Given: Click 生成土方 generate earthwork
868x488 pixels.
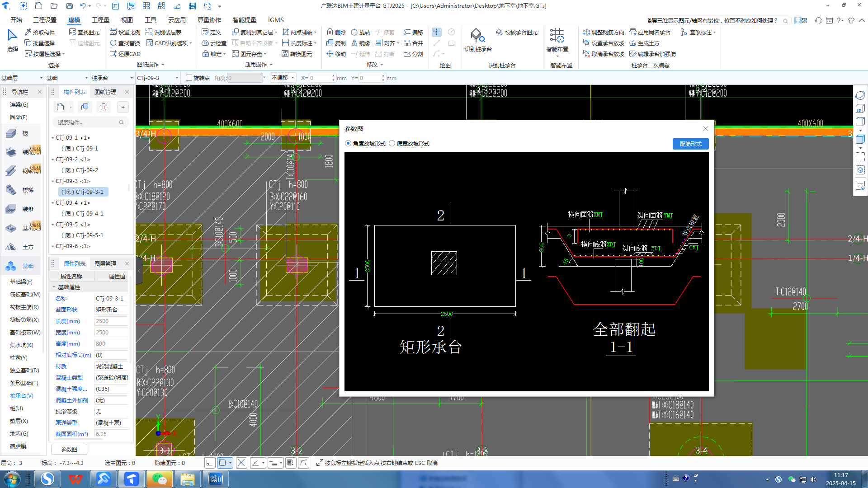Looking at the screenshot, I should coord(644,43).
